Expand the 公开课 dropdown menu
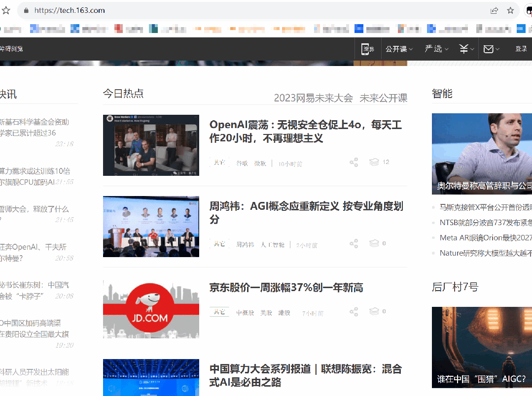Screen dimensions: 532x396 click(x=399, y=49)
